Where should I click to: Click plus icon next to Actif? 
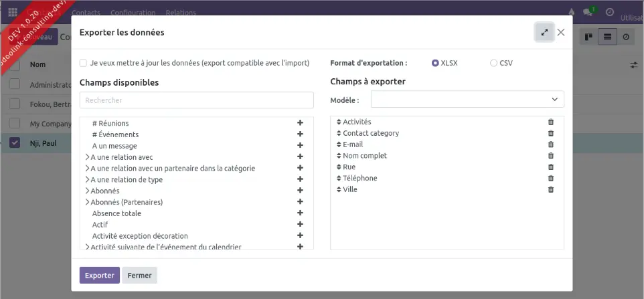tap(300, 225)
